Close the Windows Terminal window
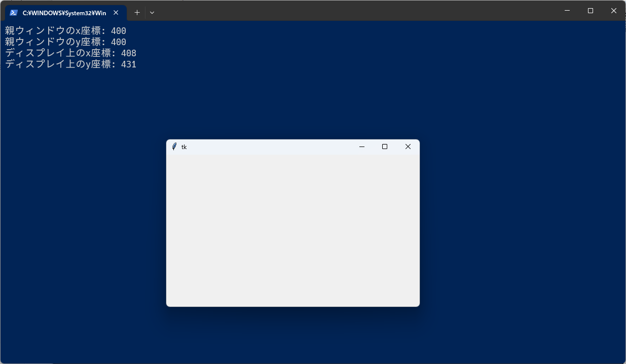626x364 pixels. 613,10
